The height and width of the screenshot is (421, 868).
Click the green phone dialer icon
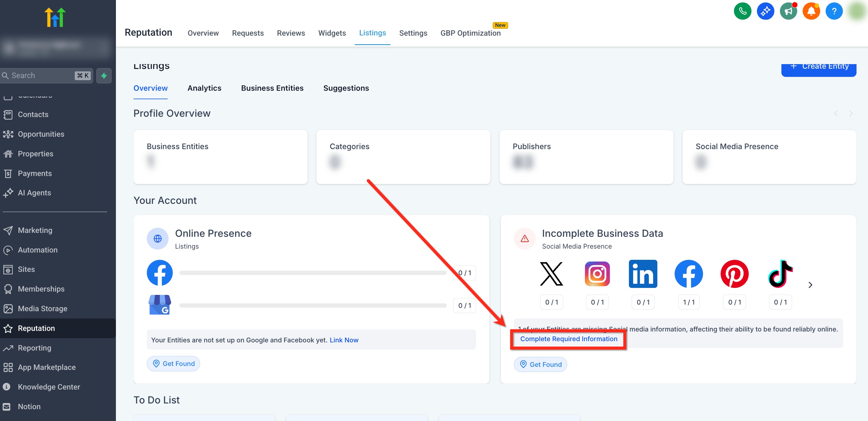[x=742, y=11]
